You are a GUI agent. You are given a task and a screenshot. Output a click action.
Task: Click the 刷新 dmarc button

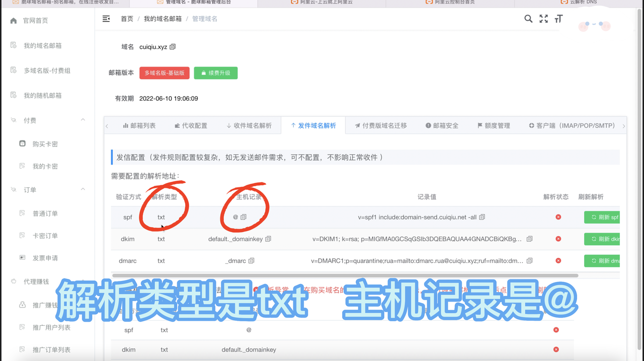coord(602,261)
